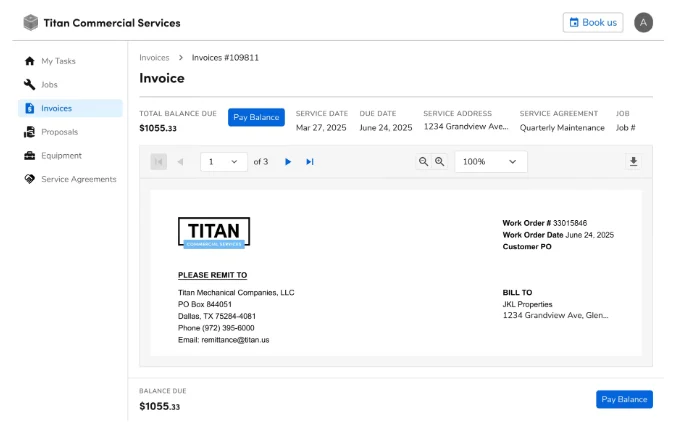The width and height of the screenshot is (694, 442).
Task: Click the service address 1234 Grandview Ave
Action: [x=466, y=127]
